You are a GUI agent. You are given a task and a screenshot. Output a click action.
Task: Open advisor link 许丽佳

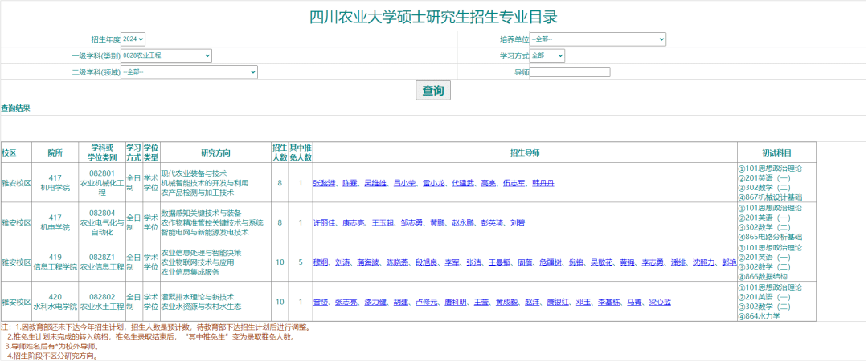325,222
